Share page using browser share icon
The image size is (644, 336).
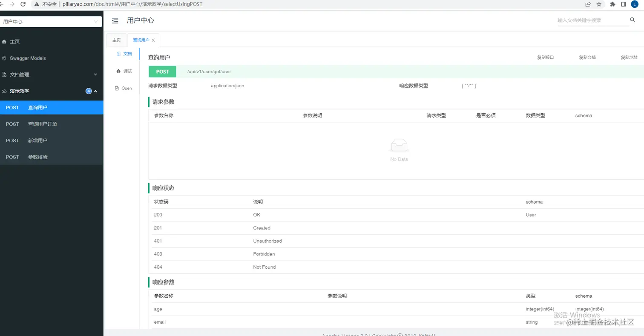tap(588, 4)
